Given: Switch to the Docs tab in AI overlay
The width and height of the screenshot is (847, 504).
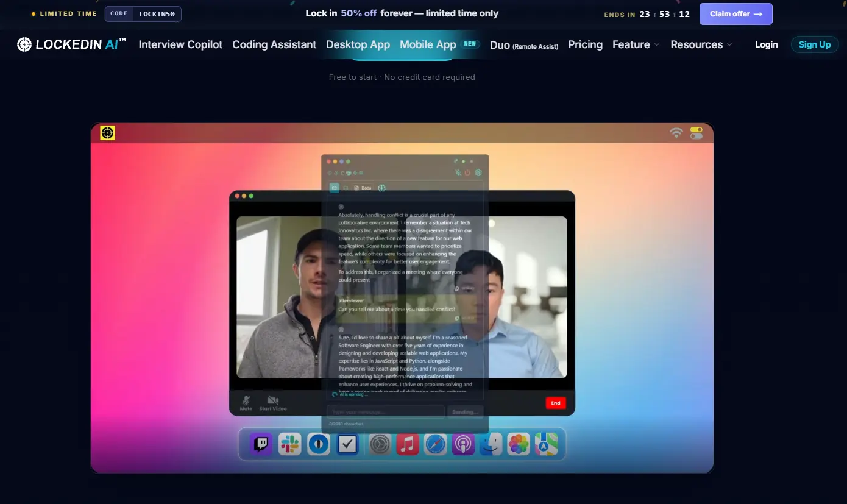Looking at the screenshot, I should pyautogui.click(x=363, y=188).
